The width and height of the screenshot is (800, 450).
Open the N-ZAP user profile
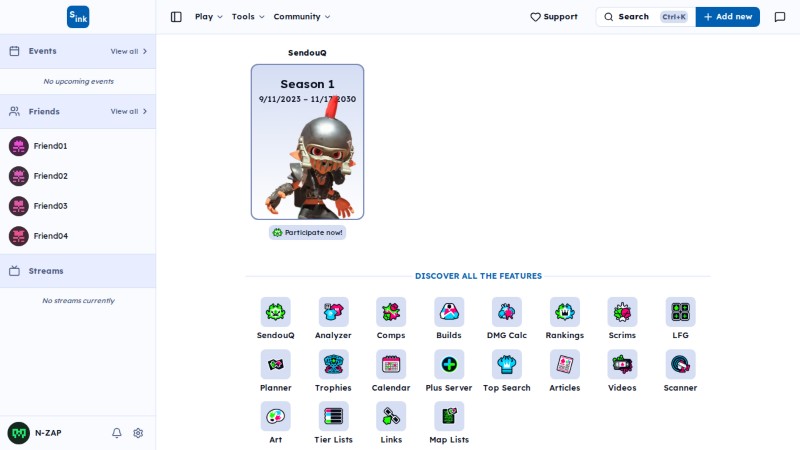(x=35, y=433)
